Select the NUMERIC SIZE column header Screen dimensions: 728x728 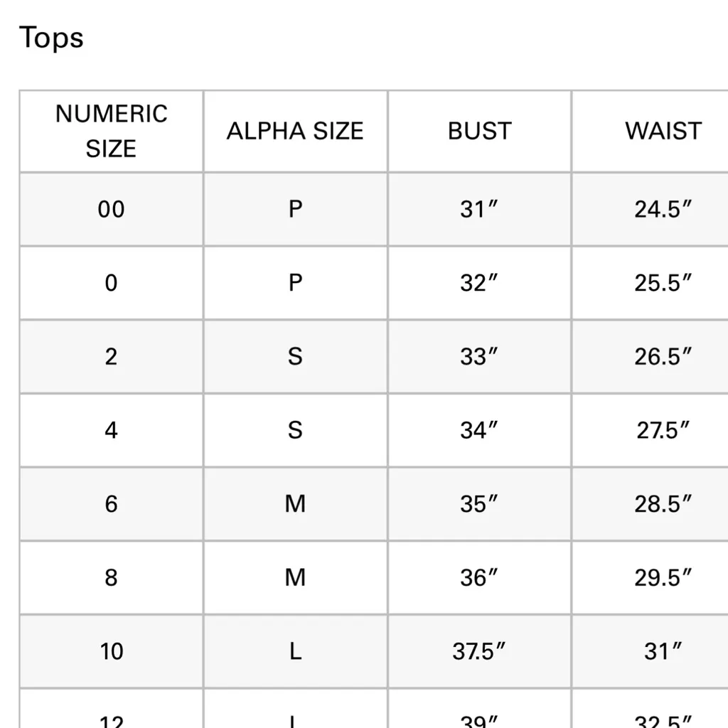[111, 131]
